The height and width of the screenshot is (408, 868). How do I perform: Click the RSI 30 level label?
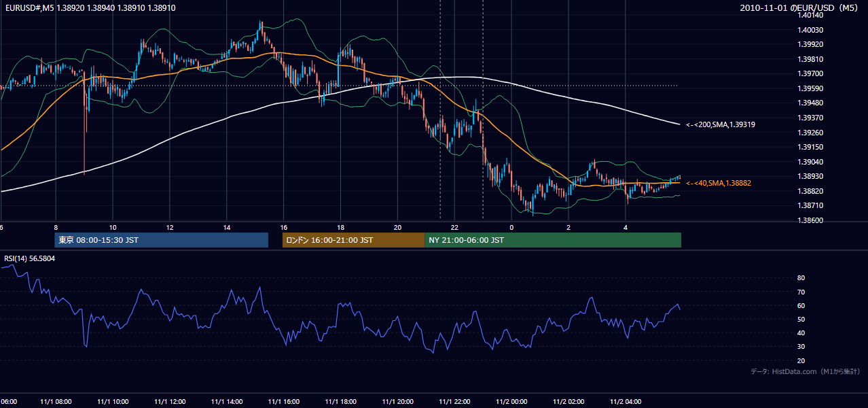pos(801,346)
